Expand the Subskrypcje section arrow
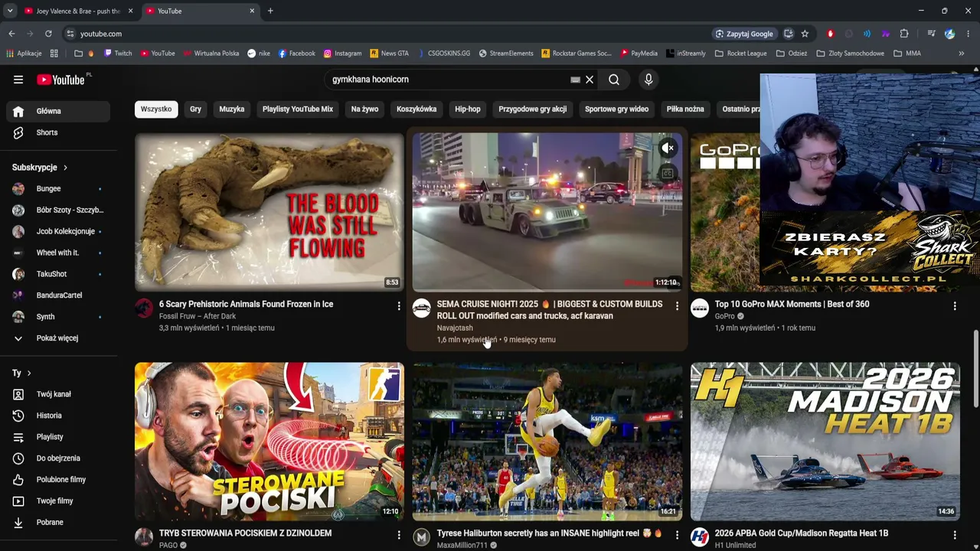 (65, 168)
